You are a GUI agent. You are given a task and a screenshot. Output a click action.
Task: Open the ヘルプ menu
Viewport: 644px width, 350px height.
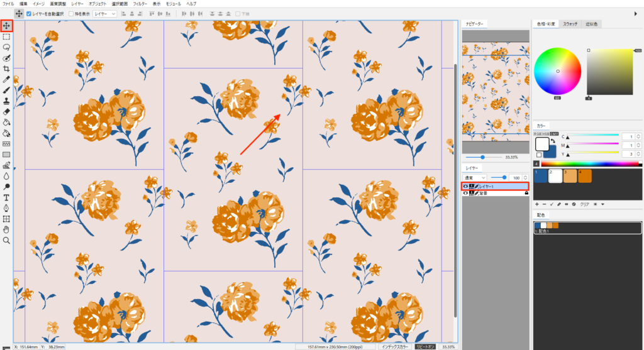tap(191, 4)
